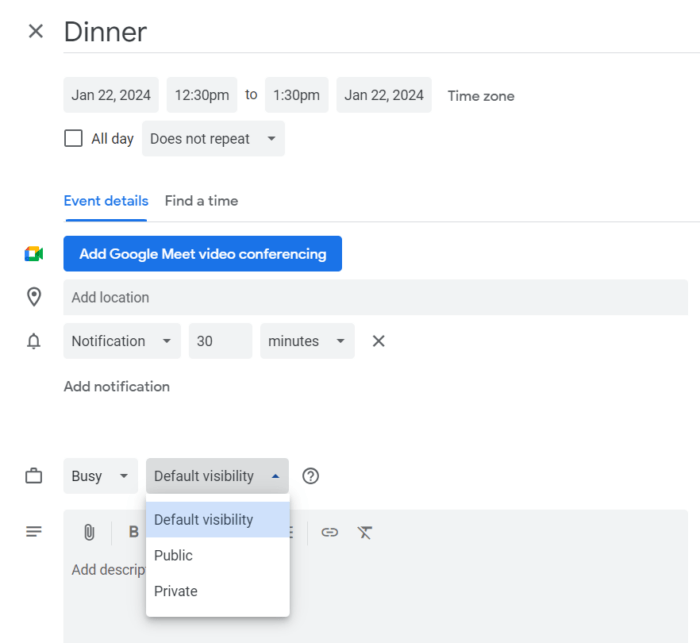Click the attach file paperclip icon
The image size is (700, 643).
[89, 532]
